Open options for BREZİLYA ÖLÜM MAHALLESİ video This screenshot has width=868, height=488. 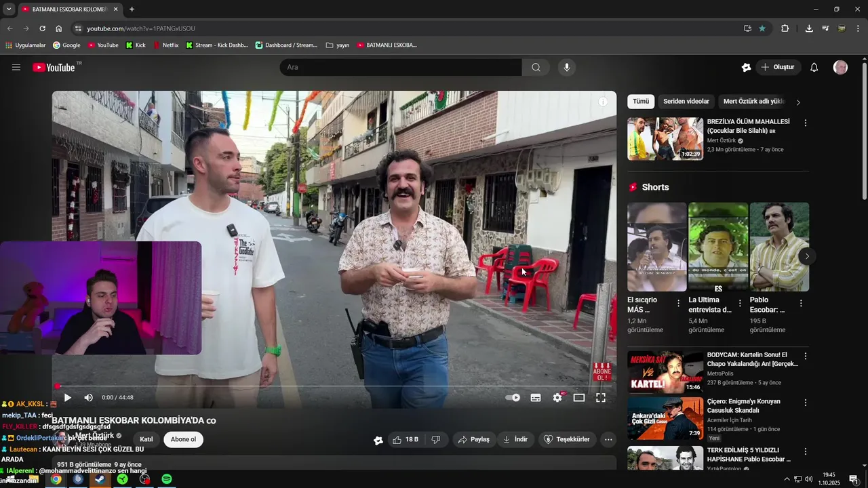click(806, 123)
